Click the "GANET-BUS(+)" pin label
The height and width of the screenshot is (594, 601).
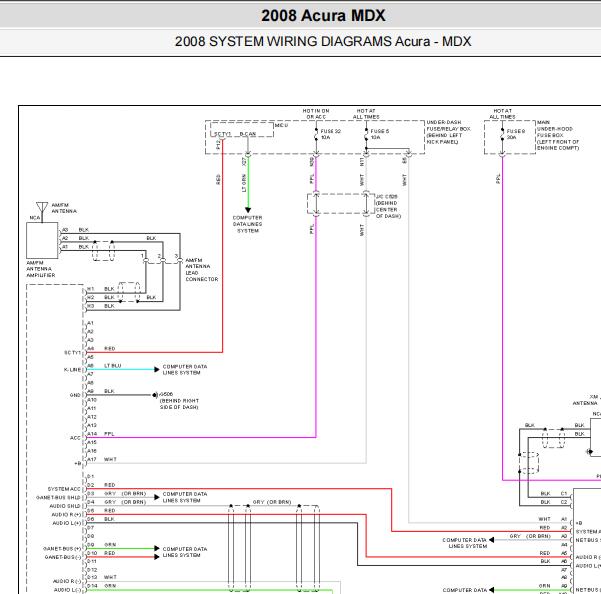click(62, 549)
